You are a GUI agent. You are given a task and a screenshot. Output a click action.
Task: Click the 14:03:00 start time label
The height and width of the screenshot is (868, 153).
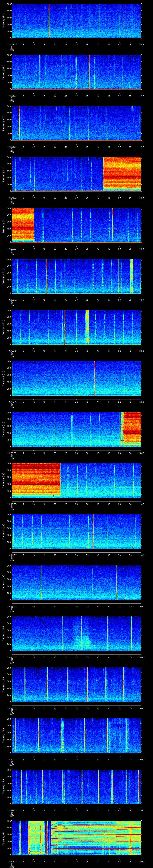(12, 146)
